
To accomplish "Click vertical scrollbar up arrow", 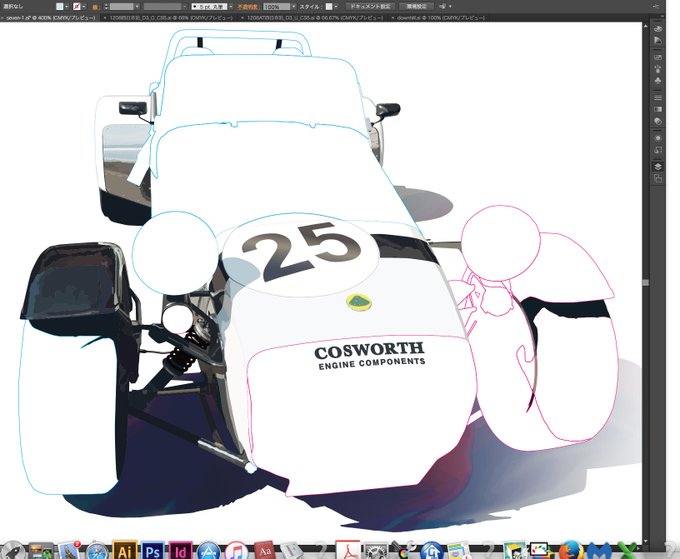I will [646, 25].
